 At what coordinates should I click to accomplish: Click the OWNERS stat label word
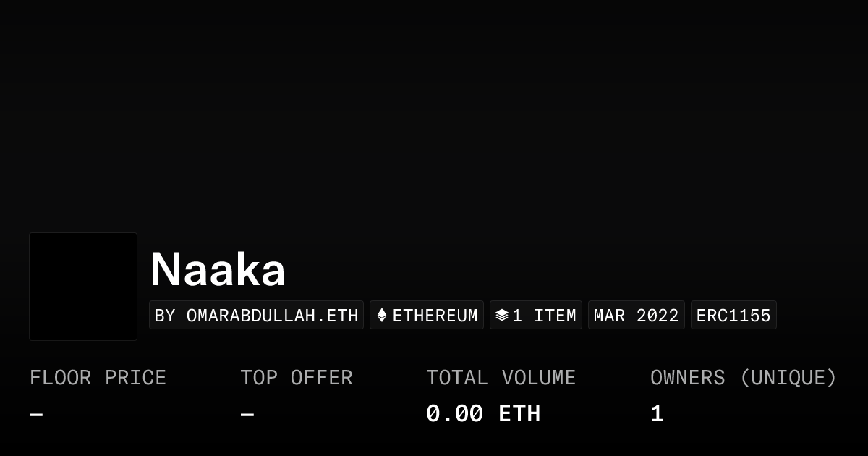click(687, 378)
